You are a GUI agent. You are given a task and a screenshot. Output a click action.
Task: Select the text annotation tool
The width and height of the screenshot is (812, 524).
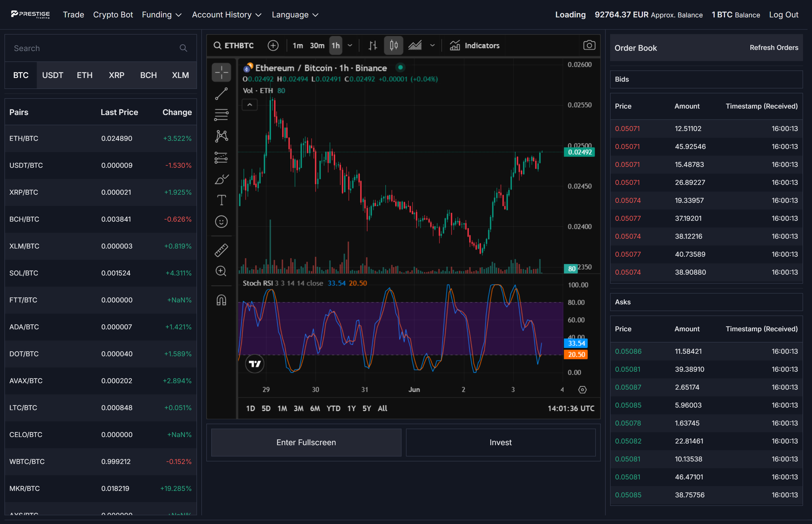click(x=221, y=200)
